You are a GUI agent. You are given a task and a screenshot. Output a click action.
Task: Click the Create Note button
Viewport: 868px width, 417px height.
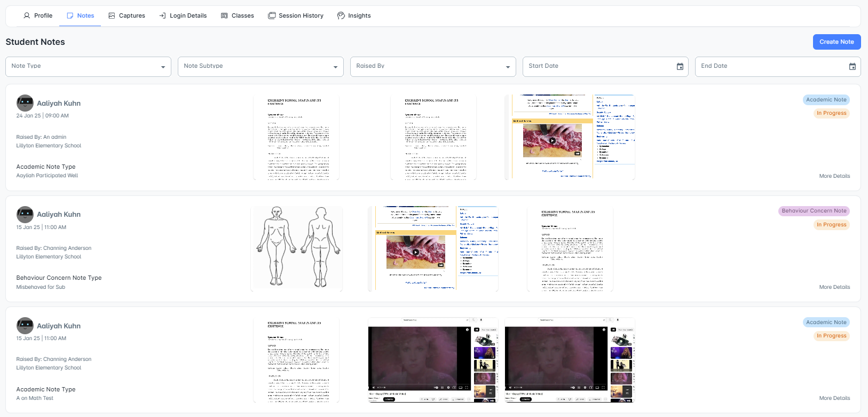point(837,42)
